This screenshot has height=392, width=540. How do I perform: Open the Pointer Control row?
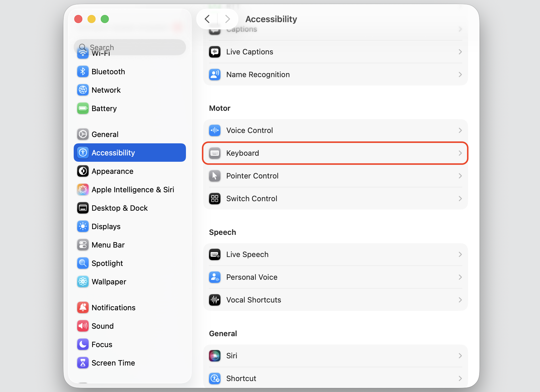pos(336,176)
